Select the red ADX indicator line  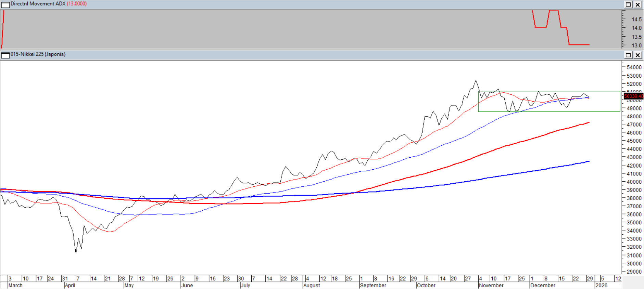(x=579, y=44)
